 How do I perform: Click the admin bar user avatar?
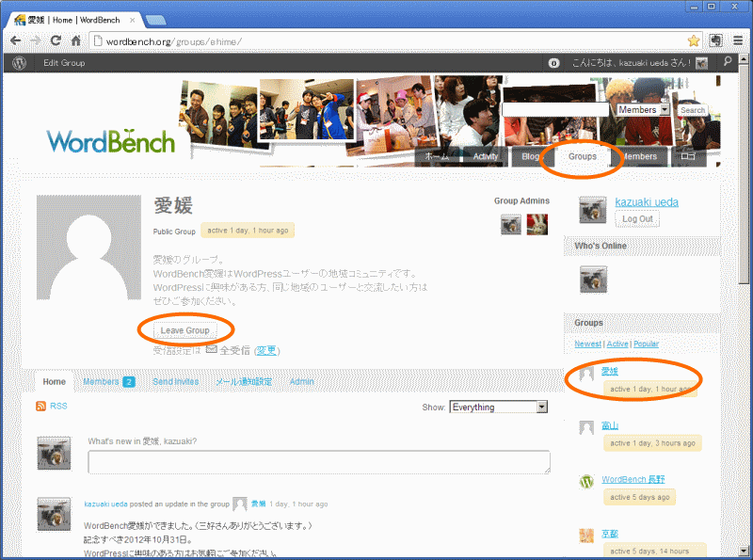(701, 63)
